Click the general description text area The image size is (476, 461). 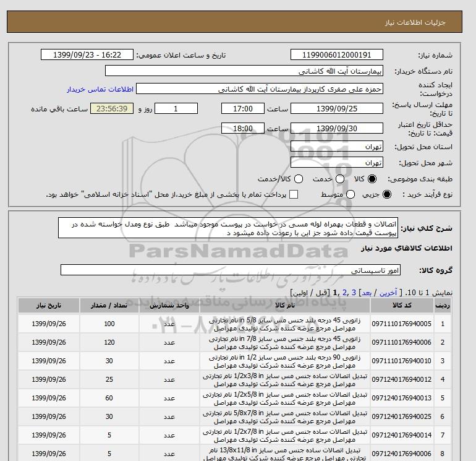228,228
